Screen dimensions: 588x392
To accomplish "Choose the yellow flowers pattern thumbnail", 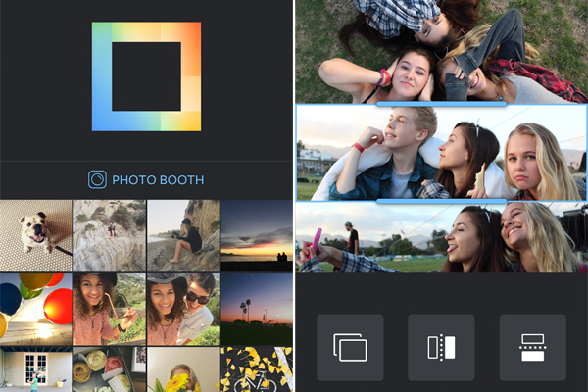I will point(257,369).
